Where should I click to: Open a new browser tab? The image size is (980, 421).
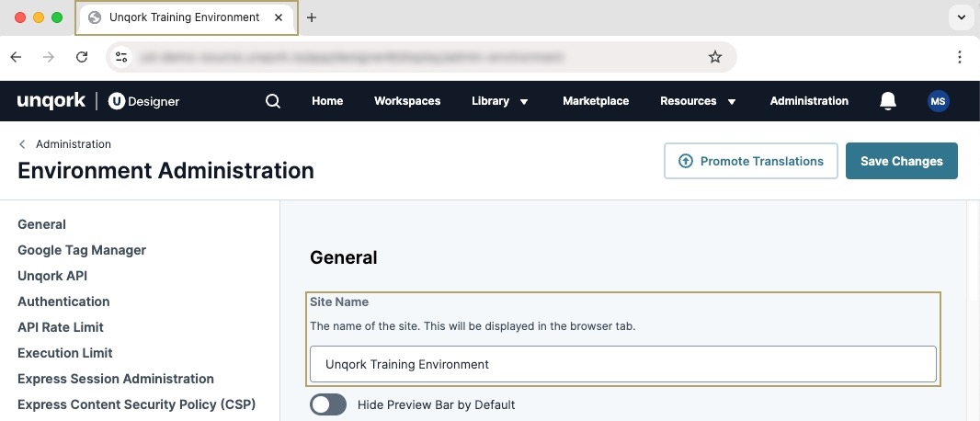click(x=312, y=17)
